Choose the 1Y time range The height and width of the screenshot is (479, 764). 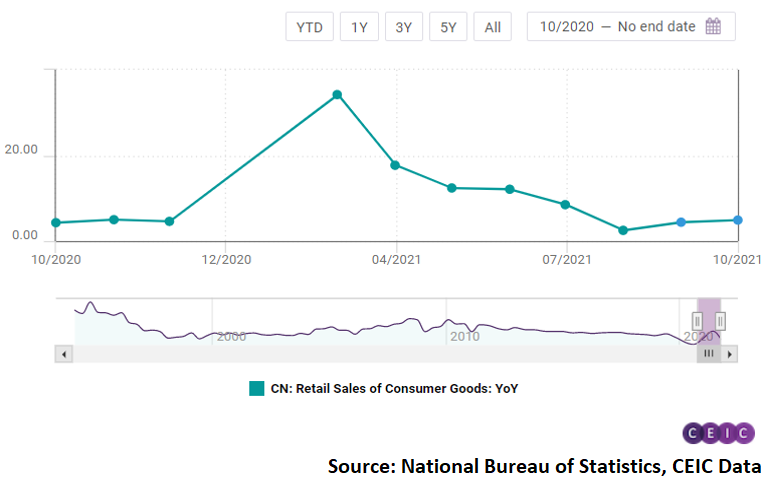[x=359, y=27]
